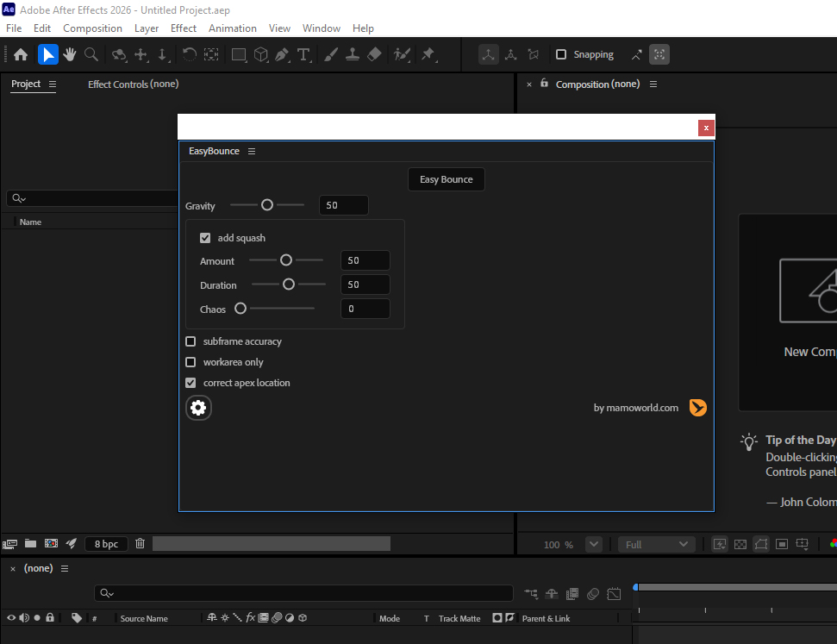Adjust the Gravity slider

coord(267,205)
